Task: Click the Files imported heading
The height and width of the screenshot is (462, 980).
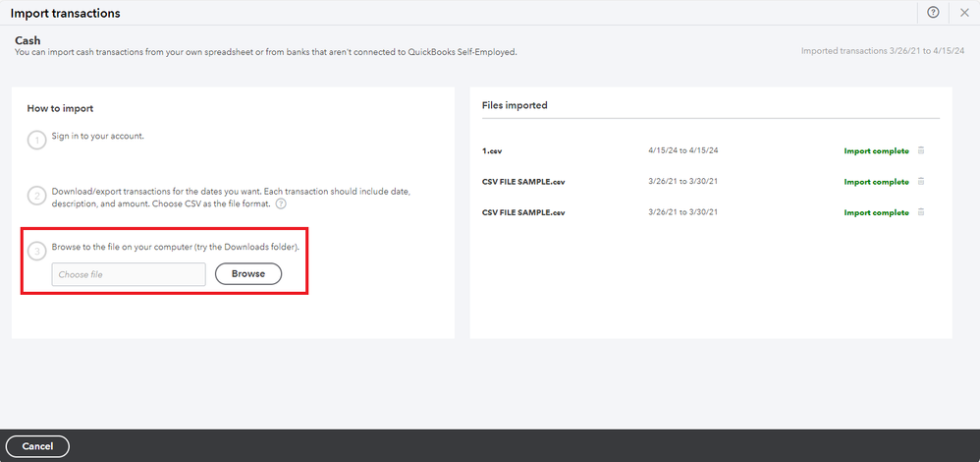Action: pos(515,105)
